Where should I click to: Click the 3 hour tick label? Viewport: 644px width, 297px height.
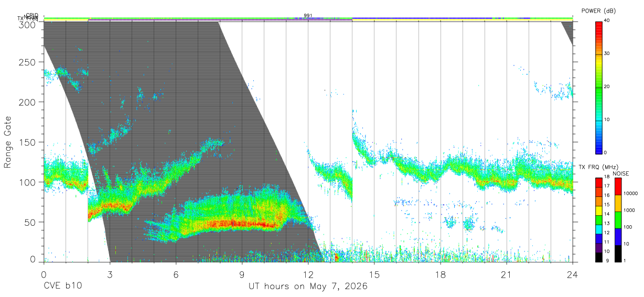click(110, 274)
